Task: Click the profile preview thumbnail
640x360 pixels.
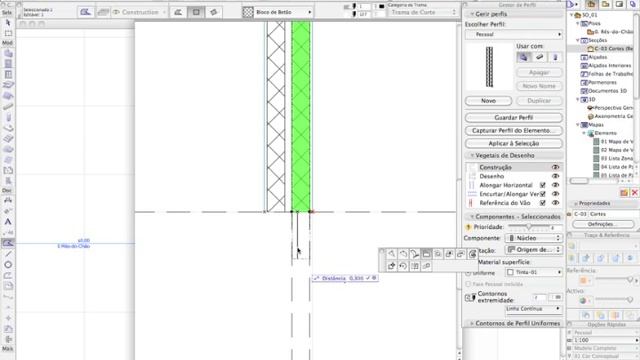Action: 489,67
